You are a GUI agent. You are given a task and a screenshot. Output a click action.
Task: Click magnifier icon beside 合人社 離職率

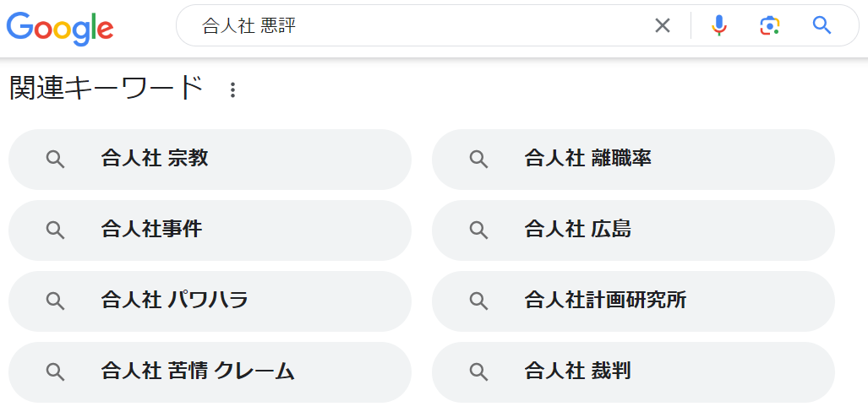[478, 160]
